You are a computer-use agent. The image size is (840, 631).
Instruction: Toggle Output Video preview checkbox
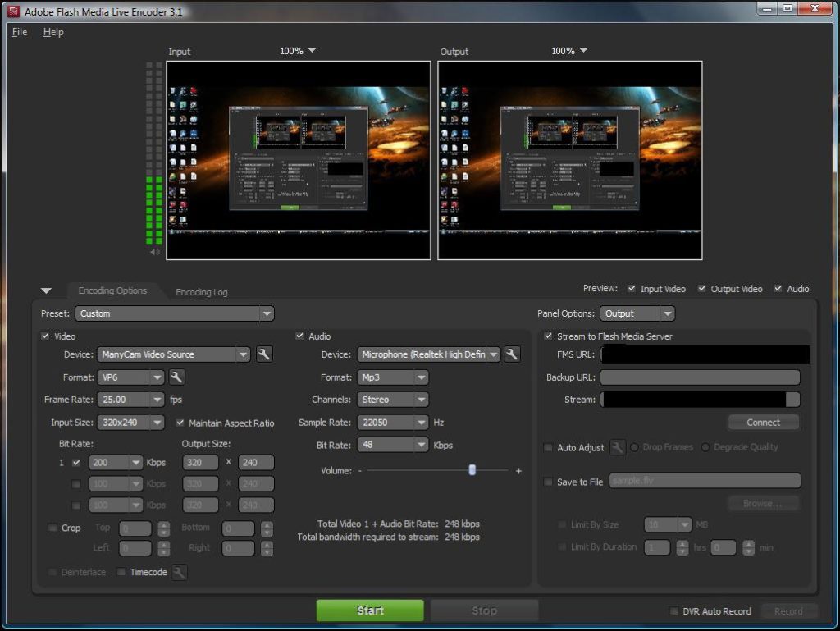click(702, 289)
